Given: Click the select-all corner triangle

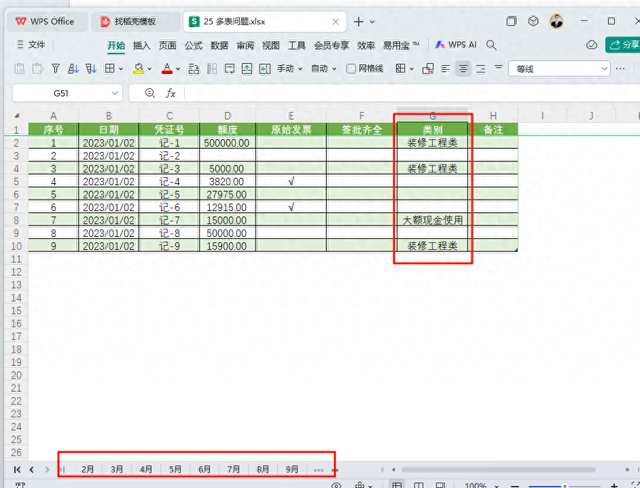Looking at the screenshot, I should point(17,116).
